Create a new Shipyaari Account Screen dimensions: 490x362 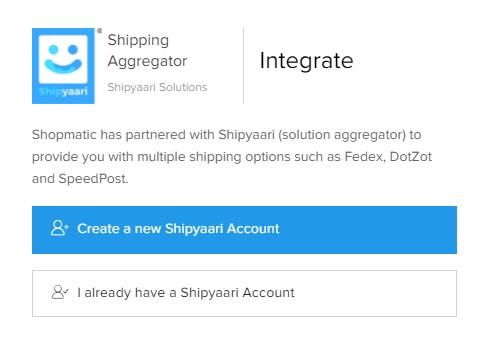click(244, 230)
